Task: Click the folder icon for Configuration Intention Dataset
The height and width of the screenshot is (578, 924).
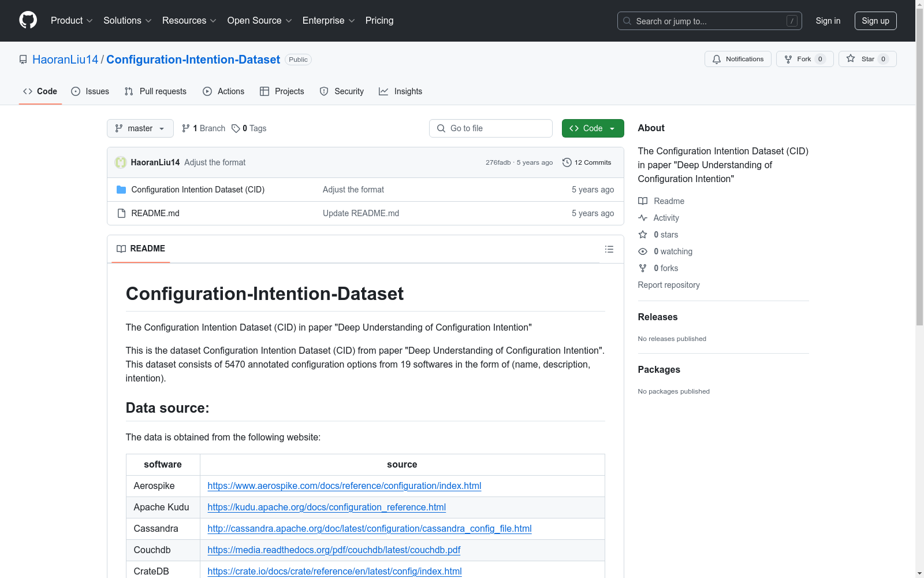Action: coord(121,190)
